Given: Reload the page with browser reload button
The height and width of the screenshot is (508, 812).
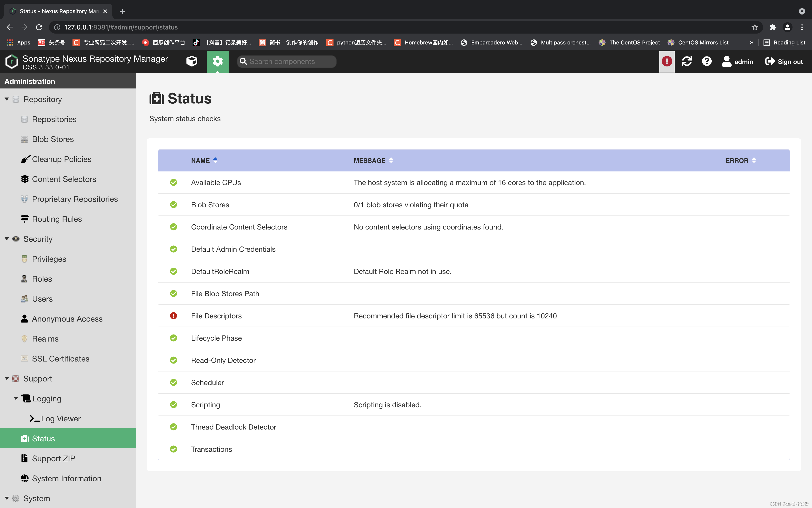Looking at the screenshot, I should coord(39,27).
